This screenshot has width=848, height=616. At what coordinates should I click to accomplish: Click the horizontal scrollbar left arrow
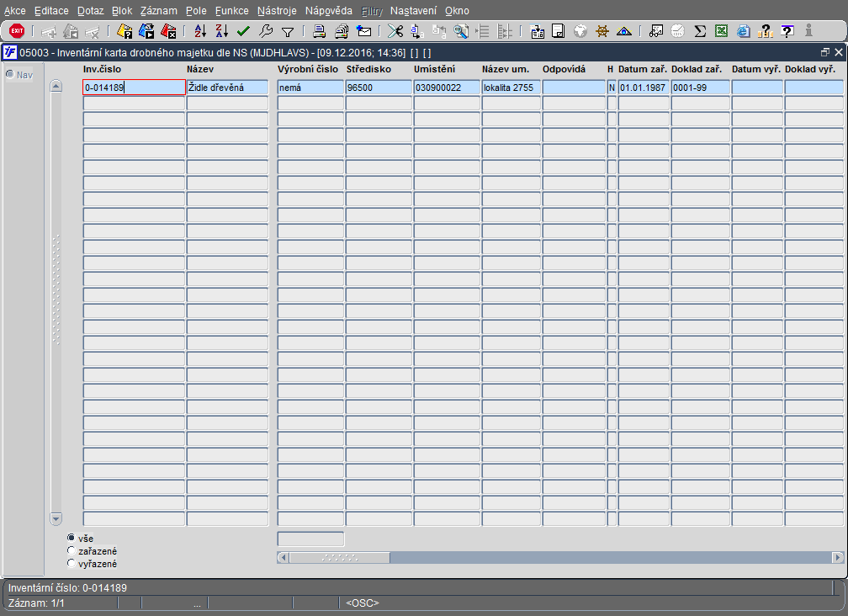(283, 557)
